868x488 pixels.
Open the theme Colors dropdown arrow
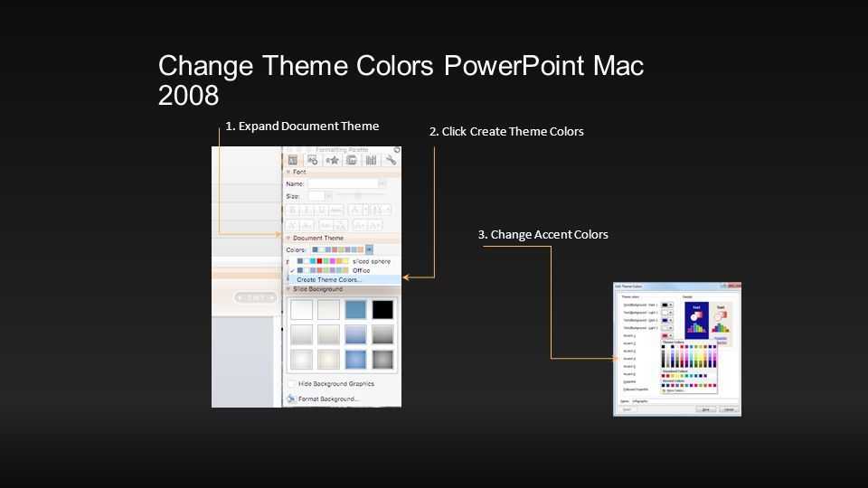pos(369,249)
